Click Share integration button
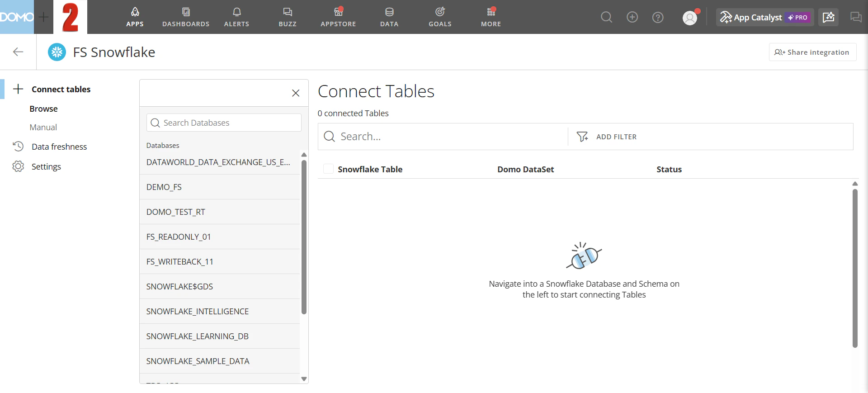 812,52
